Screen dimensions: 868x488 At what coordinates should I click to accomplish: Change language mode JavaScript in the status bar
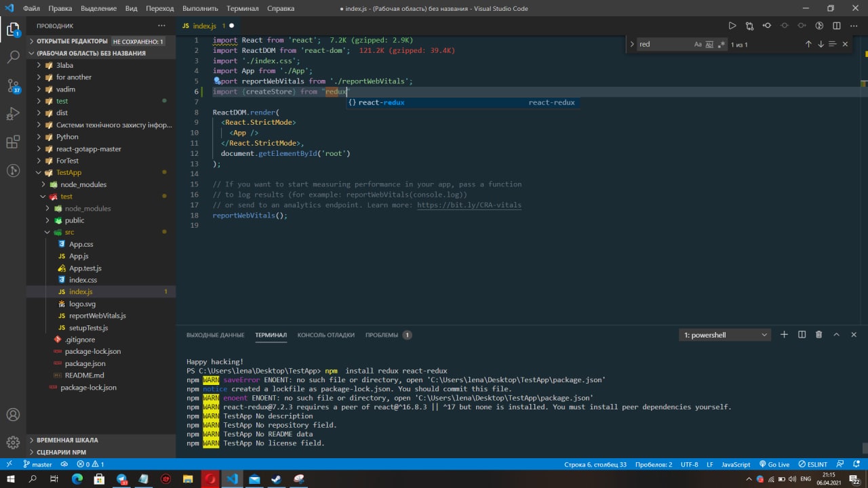pyautogui.click(x=736, y=464)
